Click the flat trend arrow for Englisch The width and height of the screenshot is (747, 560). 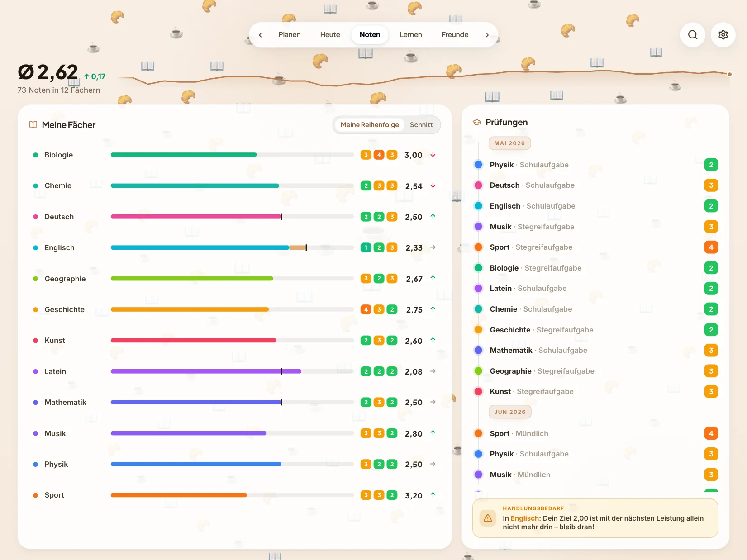pyautogui.click(x=433, y=247)
